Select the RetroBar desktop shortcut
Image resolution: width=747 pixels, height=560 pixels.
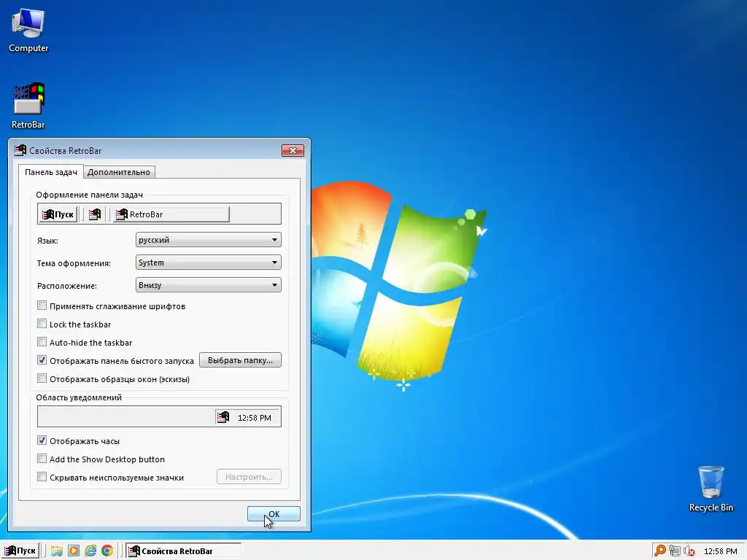pos(28,106)
